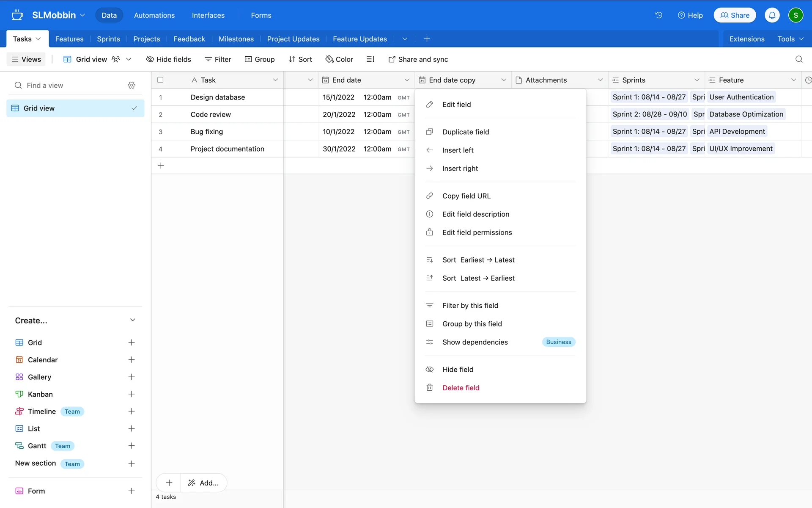Add a Kanban view with plus icon

coord(132,394)
